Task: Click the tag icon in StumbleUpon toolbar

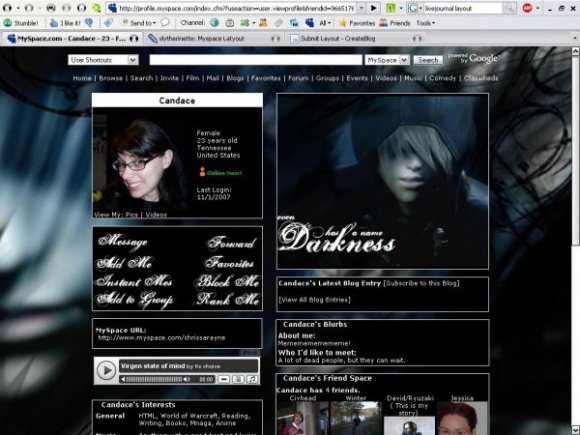Action: point(108,23)
